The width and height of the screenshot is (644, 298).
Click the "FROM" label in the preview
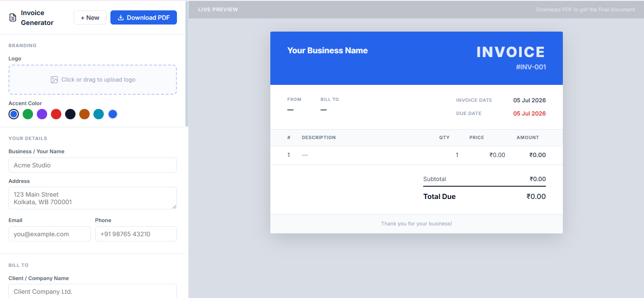pos(294,99)
